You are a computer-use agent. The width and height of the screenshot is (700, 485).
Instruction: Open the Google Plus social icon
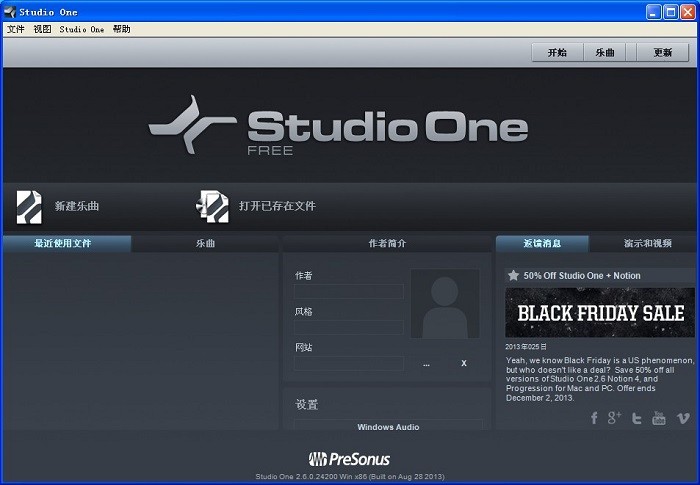tap(614, 418)
